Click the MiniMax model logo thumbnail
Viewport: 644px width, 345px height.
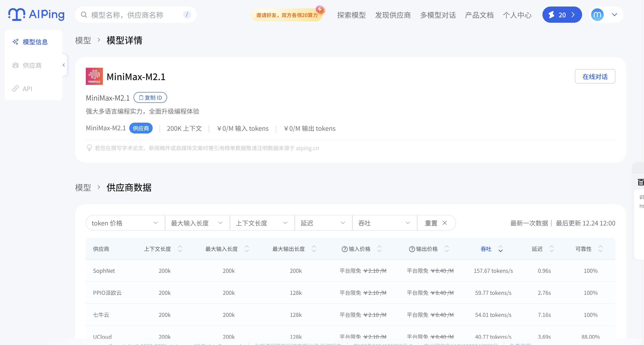(x=94, y=76)
